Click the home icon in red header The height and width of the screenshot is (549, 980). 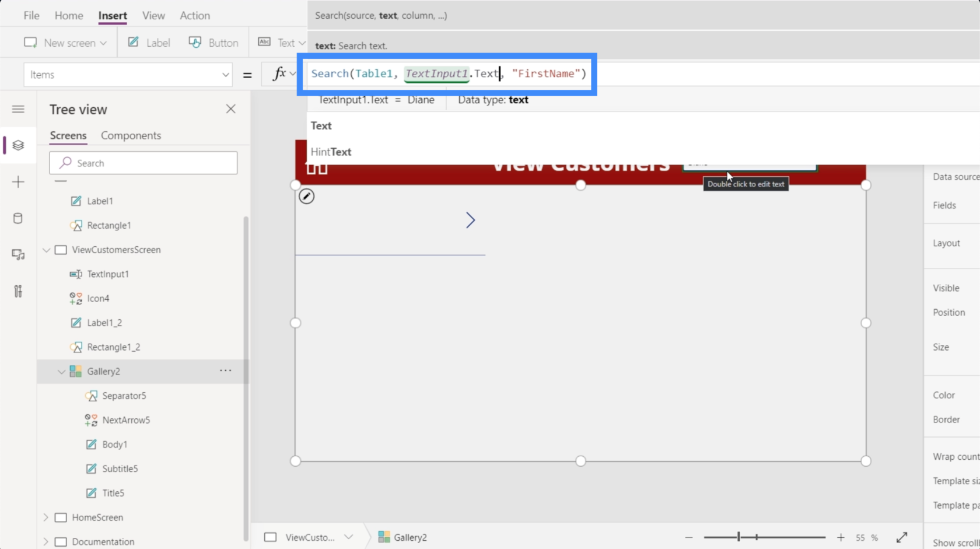[x=317, y=168]
